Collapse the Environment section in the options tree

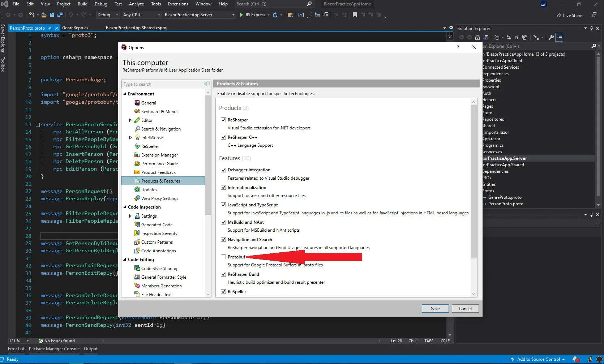pos(125,94)
